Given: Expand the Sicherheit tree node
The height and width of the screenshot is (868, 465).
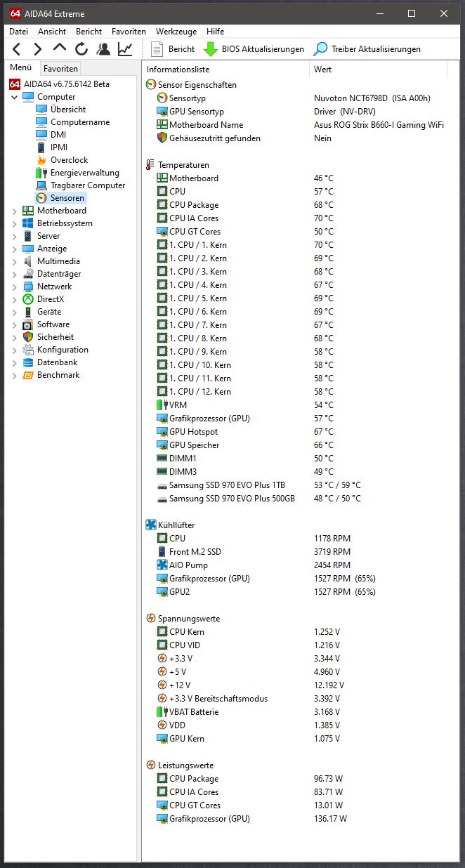Looking at the screenshot, I should point(15,337).
